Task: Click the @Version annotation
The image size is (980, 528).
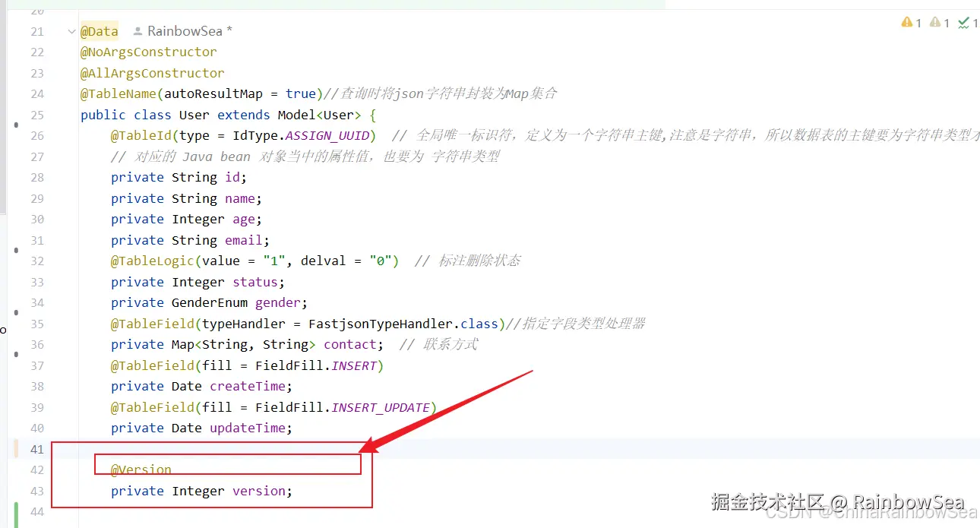Action: 141,470
